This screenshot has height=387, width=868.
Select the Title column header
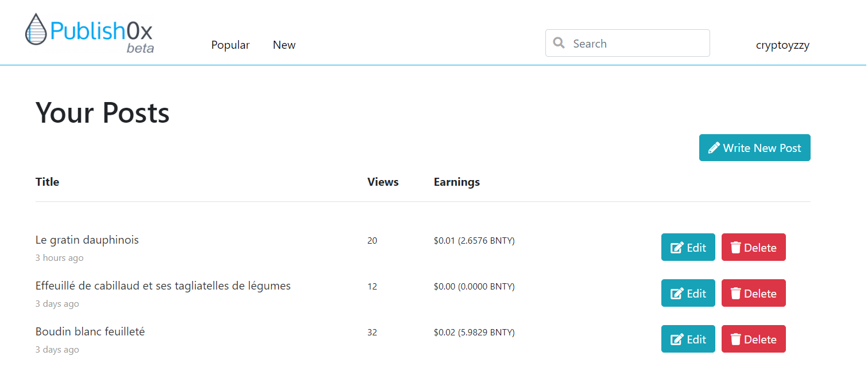tap(47, 182)
